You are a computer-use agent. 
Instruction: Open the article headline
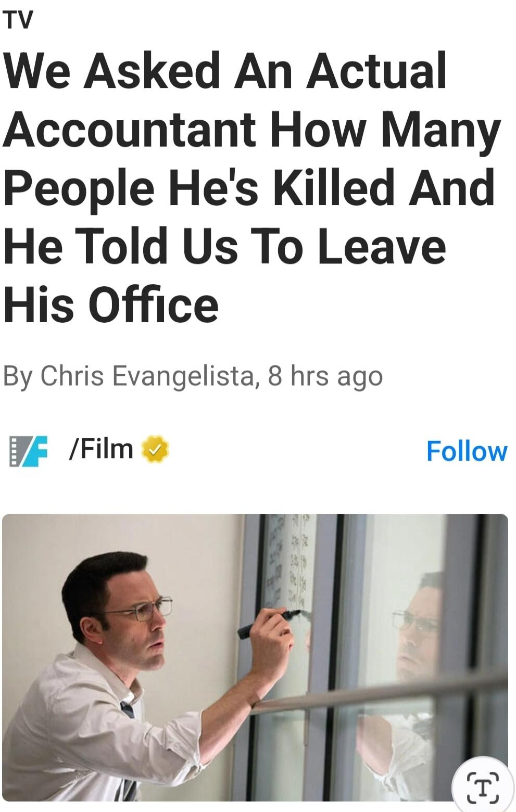pos(252,187)
